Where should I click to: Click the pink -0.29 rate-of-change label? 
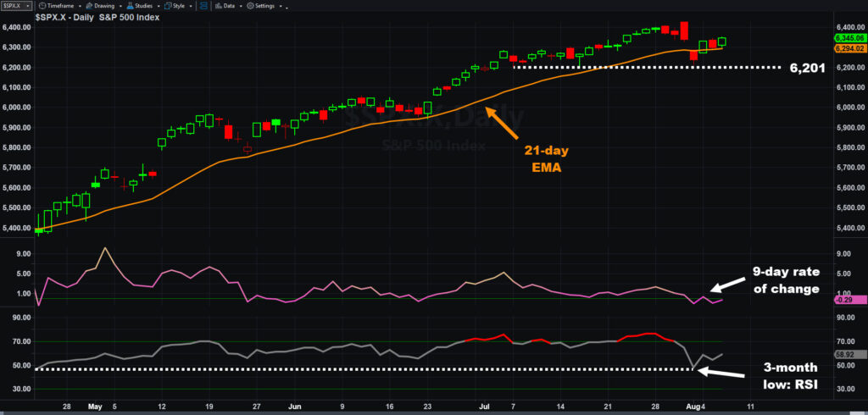pyautogui.click(x=848, y=300)
